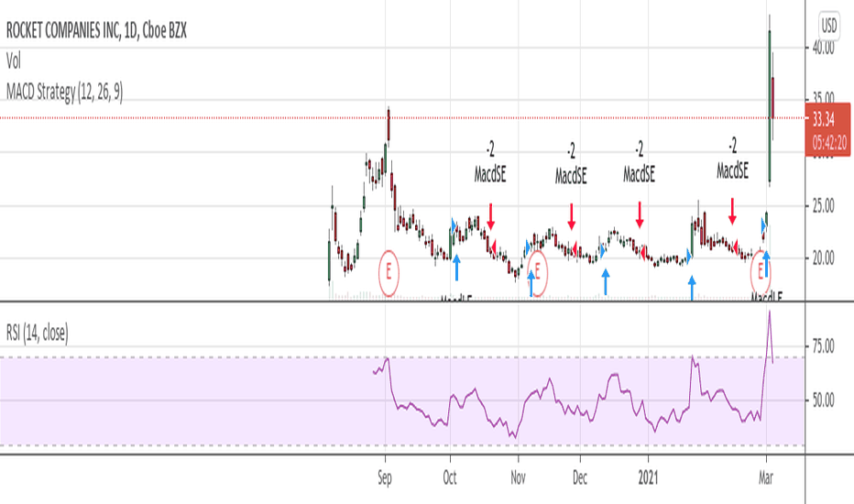Click the 2021 label on time axis
Viewport: 854px width, 504px height.
pyautogui.click(x=648, y=477)
